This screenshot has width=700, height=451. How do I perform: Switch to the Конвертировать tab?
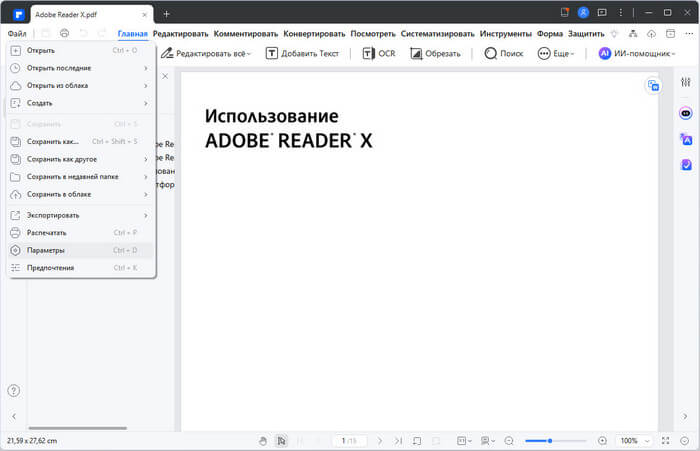314,33
